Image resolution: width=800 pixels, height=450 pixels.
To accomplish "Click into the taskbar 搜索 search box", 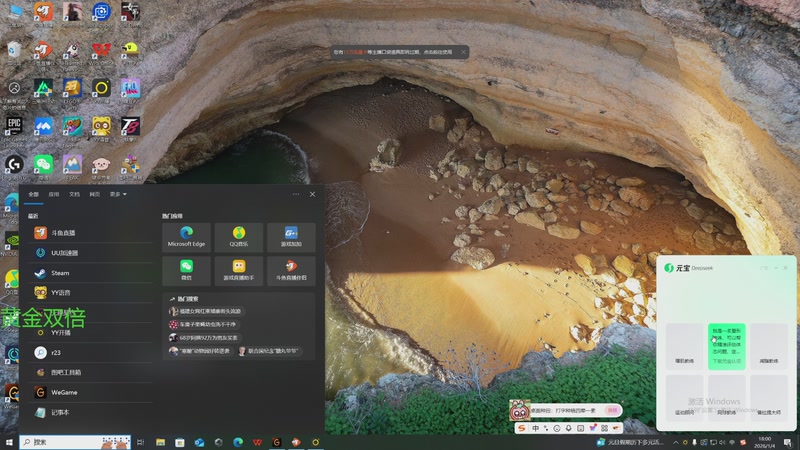I will click(x=75, y=442).
